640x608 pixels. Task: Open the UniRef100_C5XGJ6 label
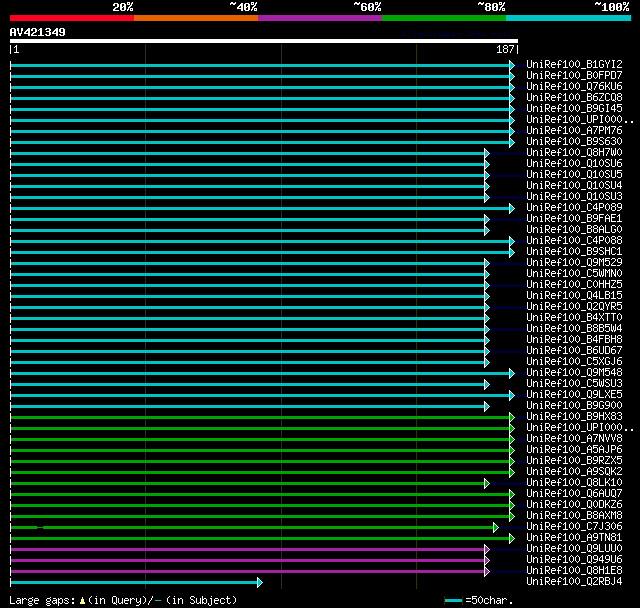[x=574, y=362]
